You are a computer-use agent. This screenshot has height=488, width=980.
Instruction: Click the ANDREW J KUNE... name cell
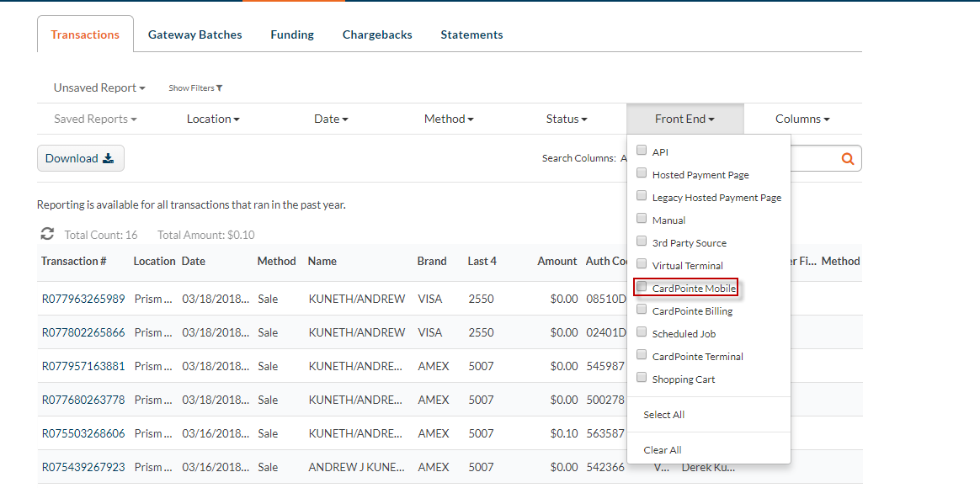[x=356, y=467]
